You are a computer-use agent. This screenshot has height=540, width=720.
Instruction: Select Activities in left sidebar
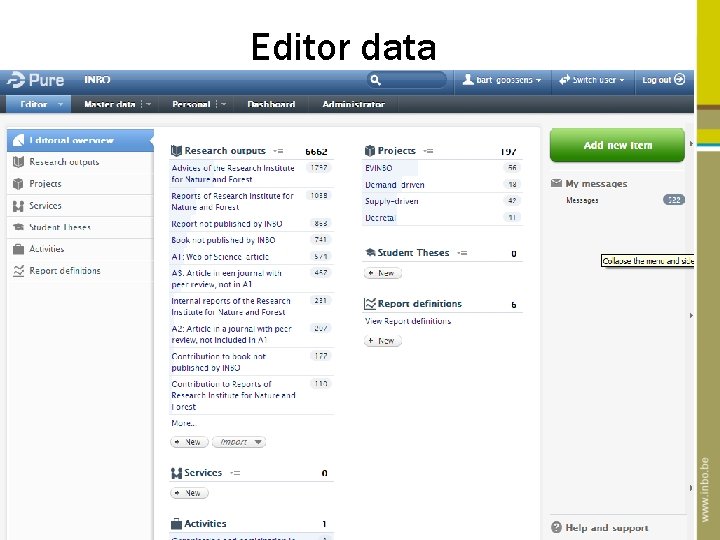point(80,249)
